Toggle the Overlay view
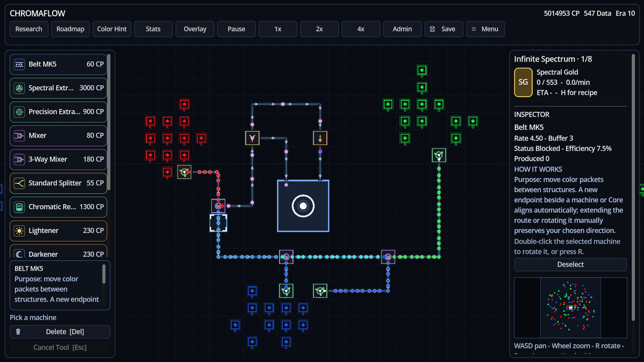 tap(195, 29)
